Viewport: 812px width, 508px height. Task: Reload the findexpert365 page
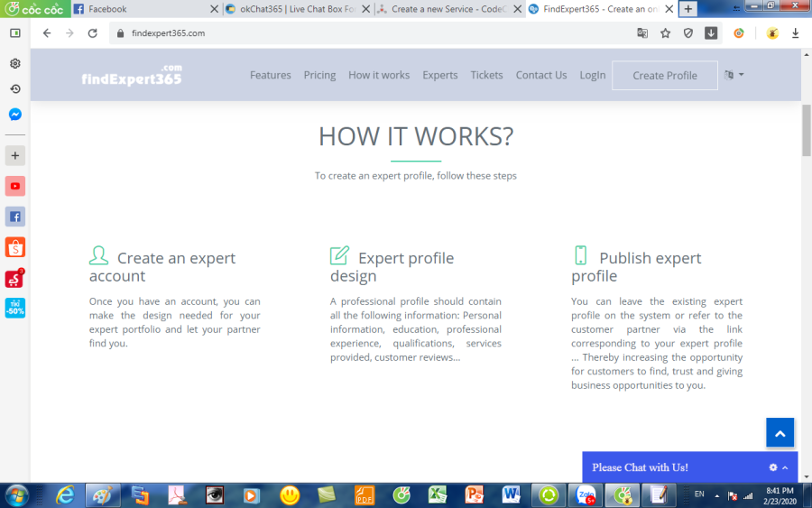pyautogui.click(x=93, y=33)
